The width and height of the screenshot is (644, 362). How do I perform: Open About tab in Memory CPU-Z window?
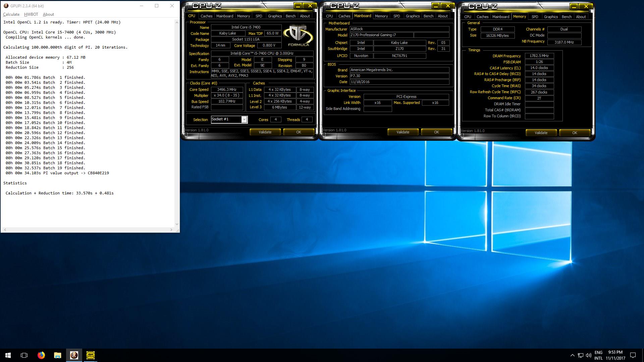581,17
